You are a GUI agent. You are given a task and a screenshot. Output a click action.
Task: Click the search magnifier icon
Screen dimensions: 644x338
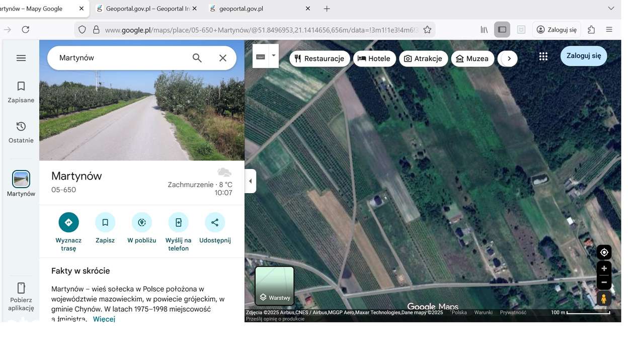(197, 58)
